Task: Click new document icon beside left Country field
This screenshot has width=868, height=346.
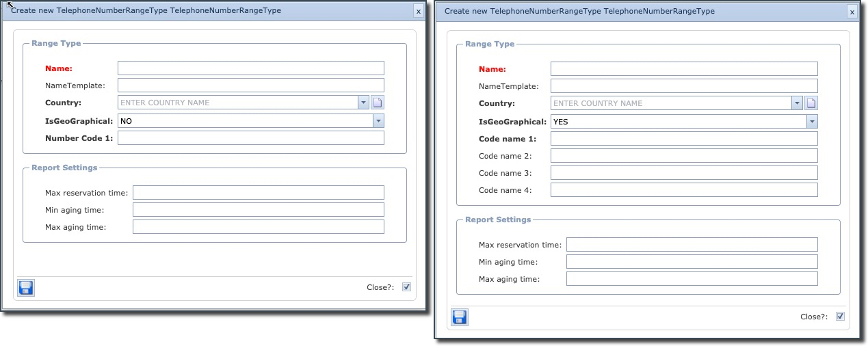Action: [x=378, y=103]
